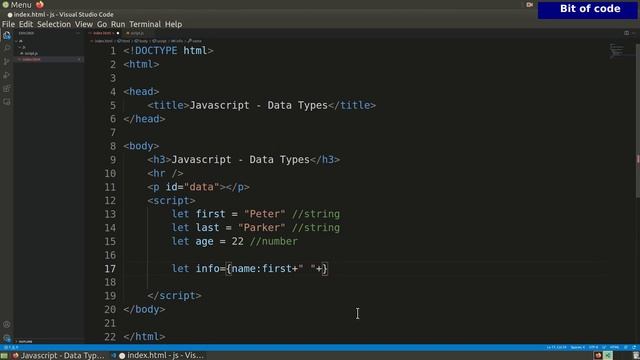Open the File menu
640x360 pixels.
click(8, 24)
